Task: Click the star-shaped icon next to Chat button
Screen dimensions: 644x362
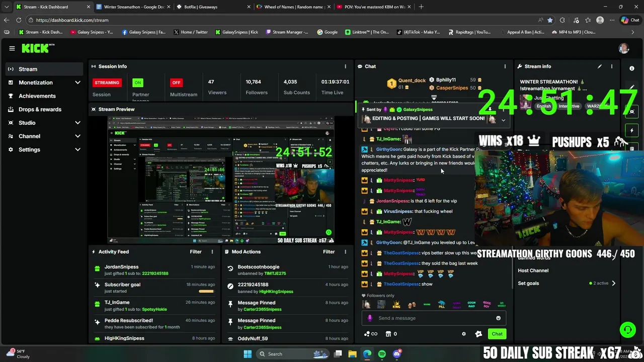Action: pyautogui.click(x=478, y=334)
